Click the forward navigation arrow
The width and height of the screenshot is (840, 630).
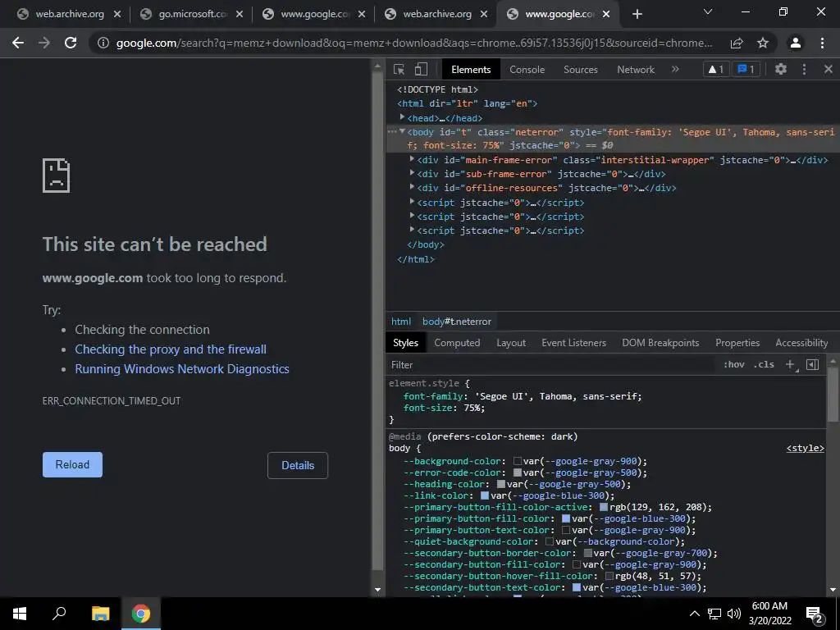(44, 43)
